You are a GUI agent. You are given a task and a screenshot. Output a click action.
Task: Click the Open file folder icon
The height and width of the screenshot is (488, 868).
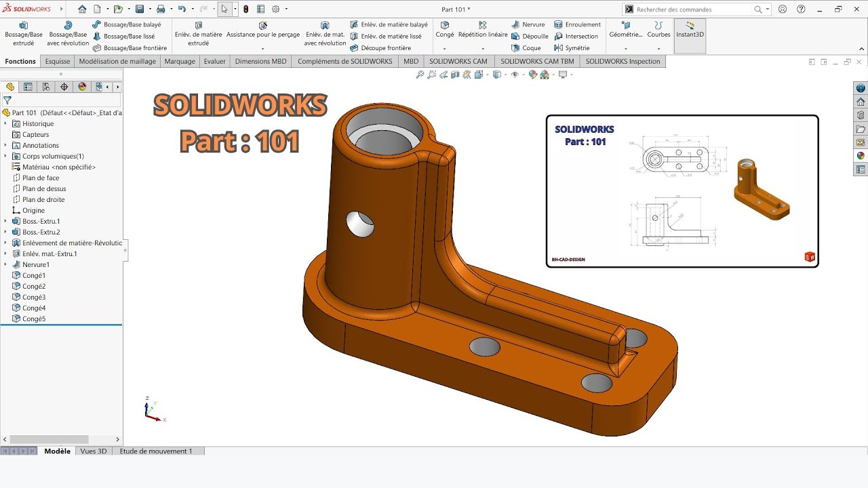tap(118, 9)
